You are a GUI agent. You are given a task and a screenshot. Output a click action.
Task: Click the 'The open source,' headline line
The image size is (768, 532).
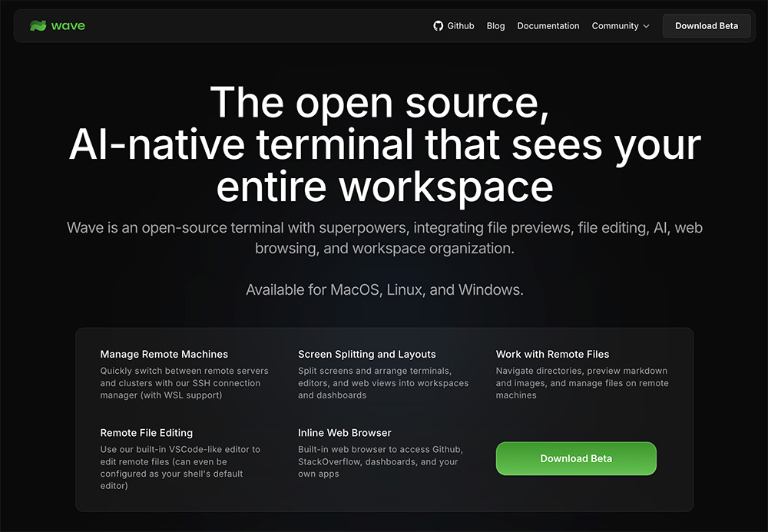(x=379, y=102)
